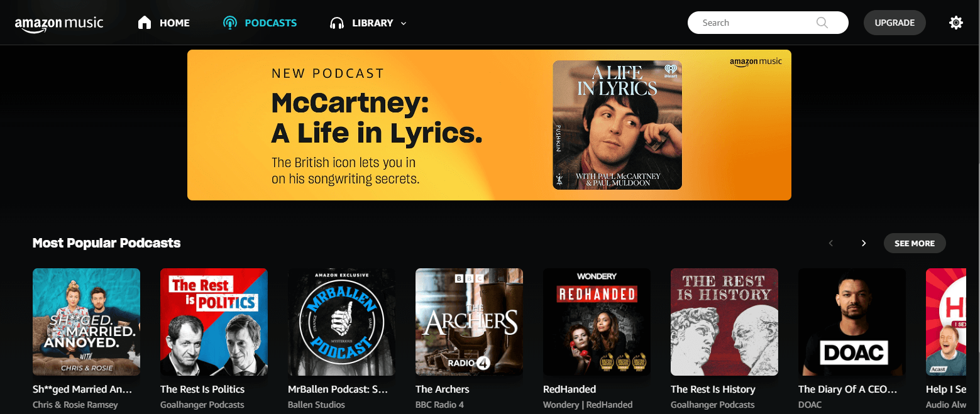Image resolution: width=980 pixels, height=414 pixels.
Task: Click The Rest Is Politics title
Action: [x=202, y=389]
